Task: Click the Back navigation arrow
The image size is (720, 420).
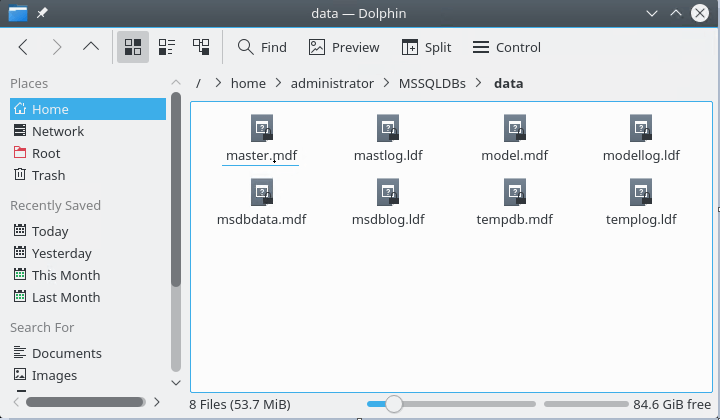Action: click(x=24, y=47)
